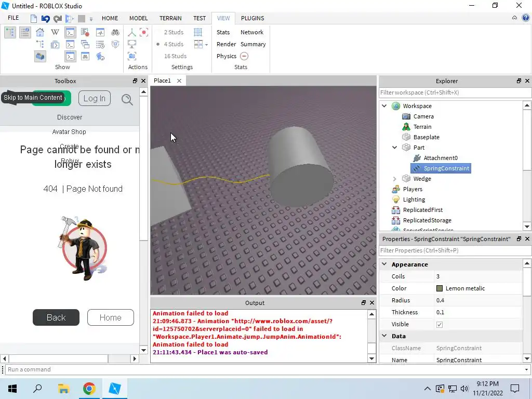Collapse the Appearance properties section

coord(384,264)
